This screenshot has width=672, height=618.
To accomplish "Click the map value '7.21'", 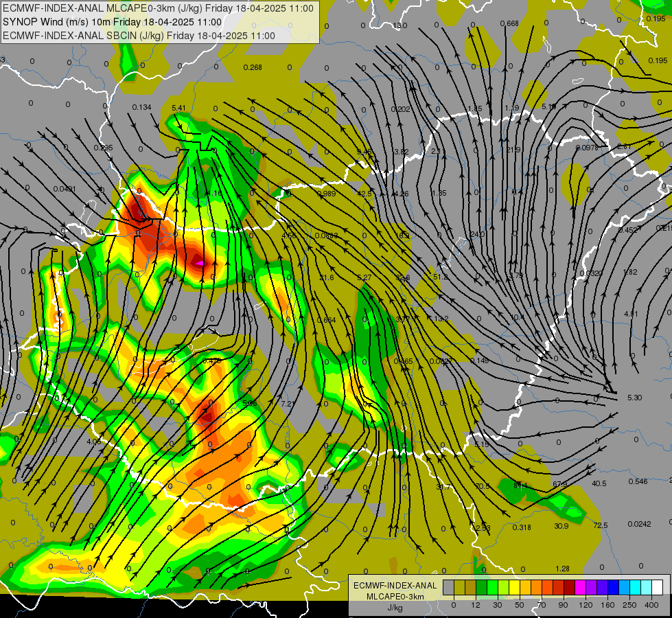I will (288, 404).
